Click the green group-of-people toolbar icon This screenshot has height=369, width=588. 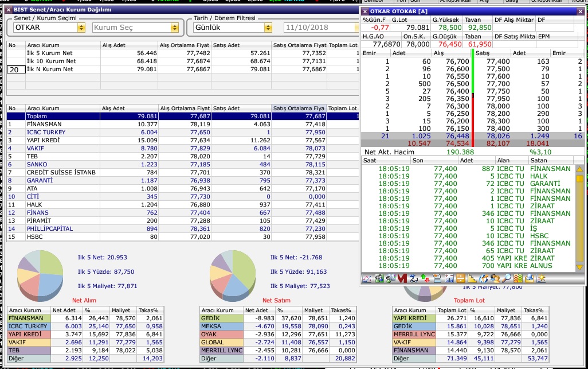coord(379,278)
